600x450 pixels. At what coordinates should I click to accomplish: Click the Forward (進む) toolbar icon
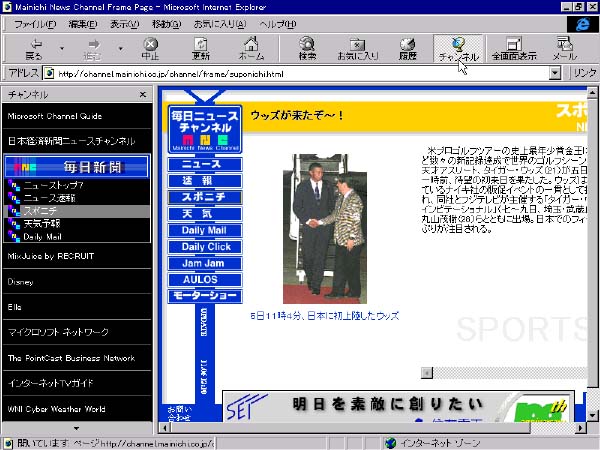[x=92, y=48]
